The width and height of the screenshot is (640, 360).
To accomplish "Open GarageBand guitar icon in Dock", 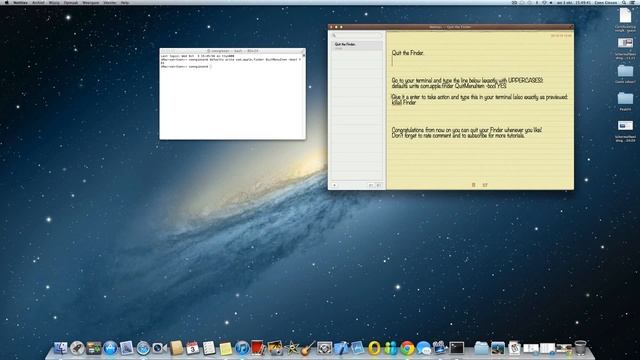I will pyautogui.click(x=308, y=348).
